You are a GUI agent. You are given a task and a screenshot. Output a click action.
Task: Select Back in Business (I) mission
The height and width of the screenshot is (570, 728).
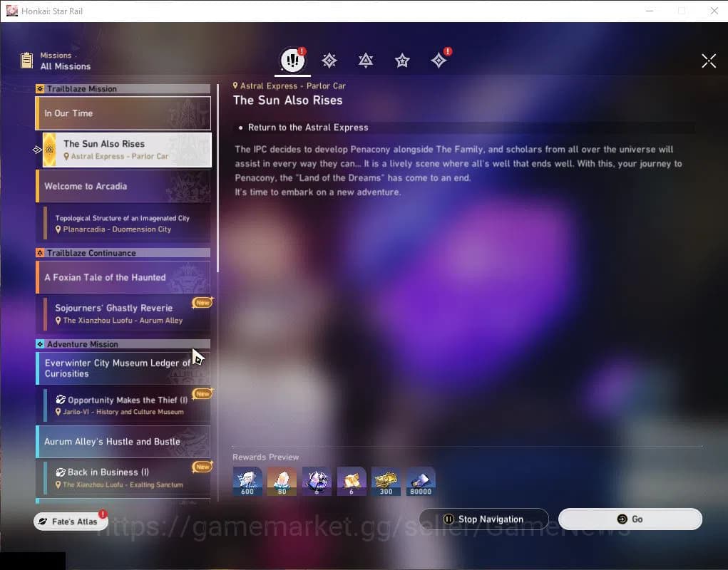[127, 478]
